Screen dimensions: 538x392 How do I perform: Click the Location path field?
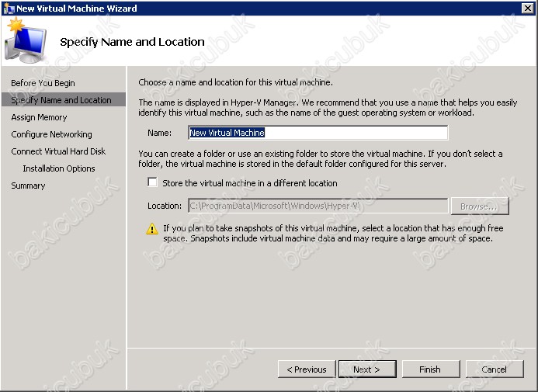[x=318, y=206]
